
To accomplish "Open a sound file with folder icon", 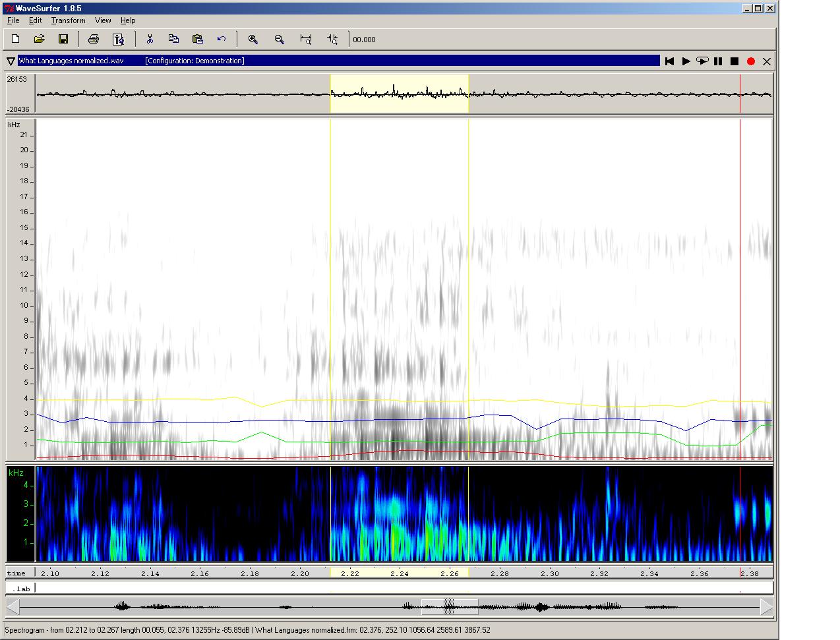I will [40, 40].
